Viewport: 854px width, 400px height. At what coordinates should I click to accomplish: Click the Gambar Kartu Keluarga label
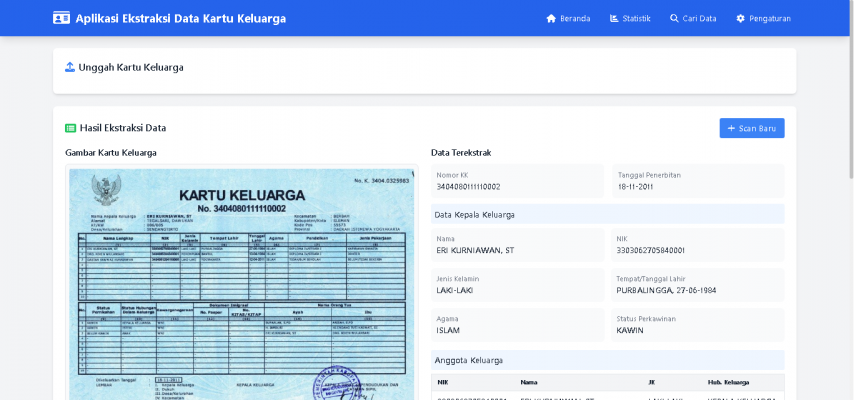point(111,153)
